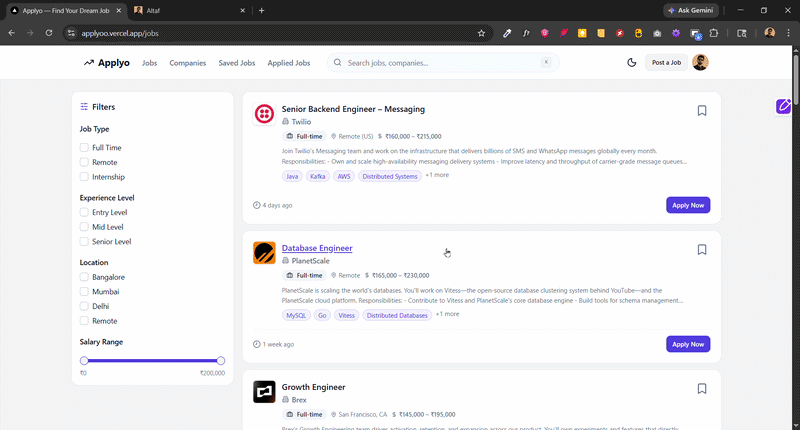Viewport: 800px width, 430px height.
Task: Click the Twilio company logo
Action: tap(264, 114)
